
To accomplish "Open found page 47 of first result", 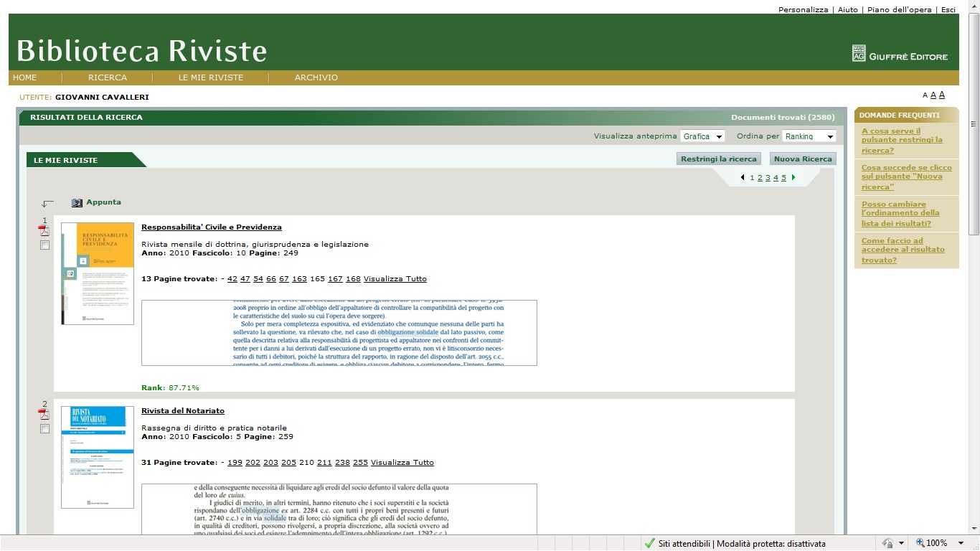I will [245, 279].
